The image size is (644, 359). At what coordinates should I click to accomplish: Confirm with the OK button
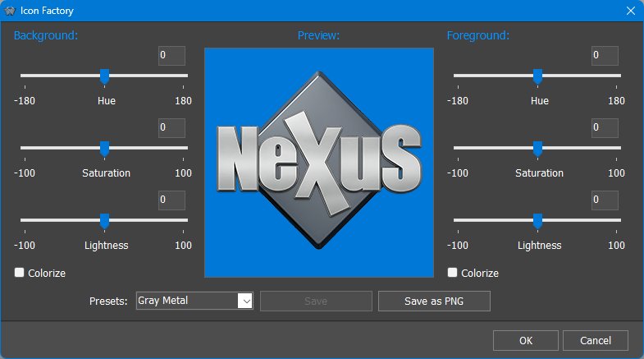[x=526, y=340]
